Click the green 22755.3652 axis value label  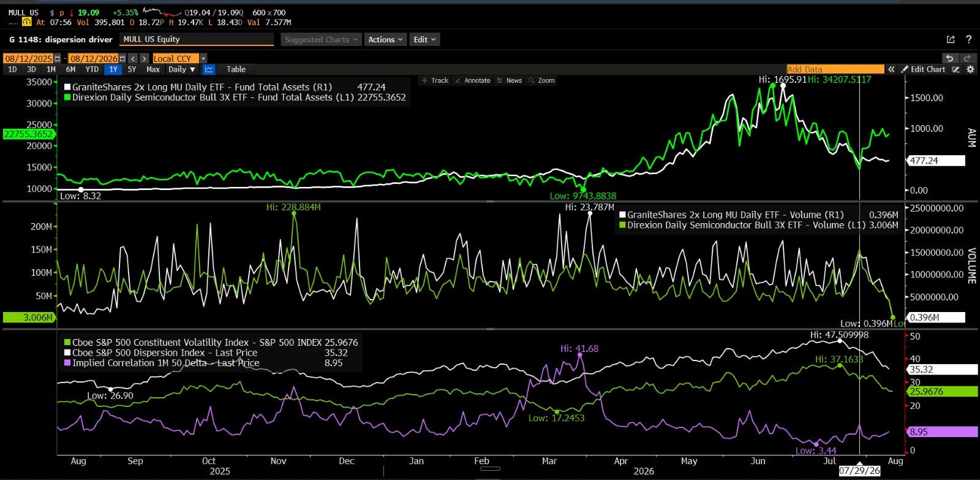click(28, 134)
